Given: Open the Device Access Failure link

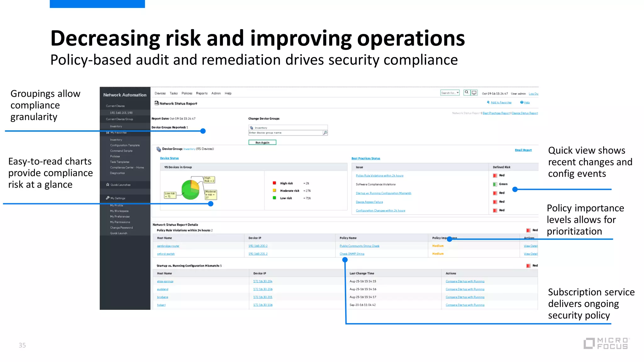Looking at the screenshot, I should 369,202.
